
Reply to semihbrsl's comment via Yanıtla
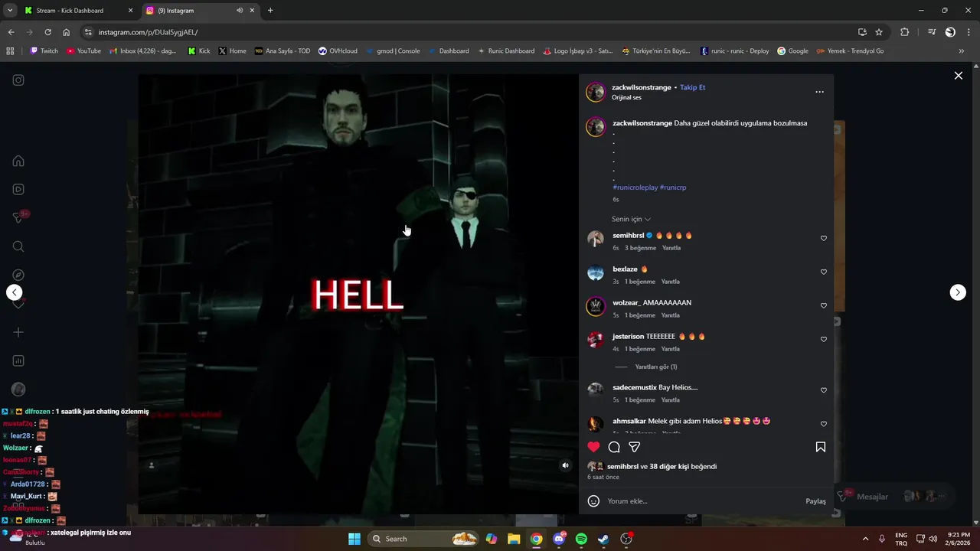point(671,248)
